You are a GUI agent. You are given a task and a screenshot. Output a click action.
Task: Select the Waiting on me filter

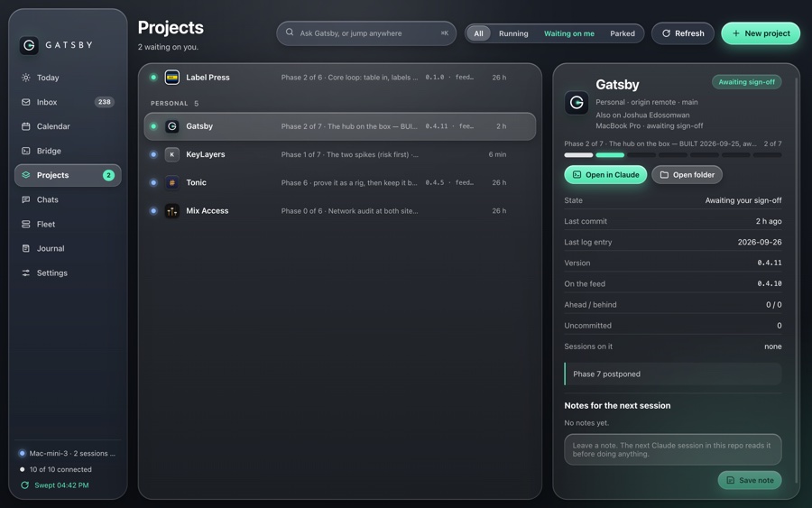pos(568,33)
